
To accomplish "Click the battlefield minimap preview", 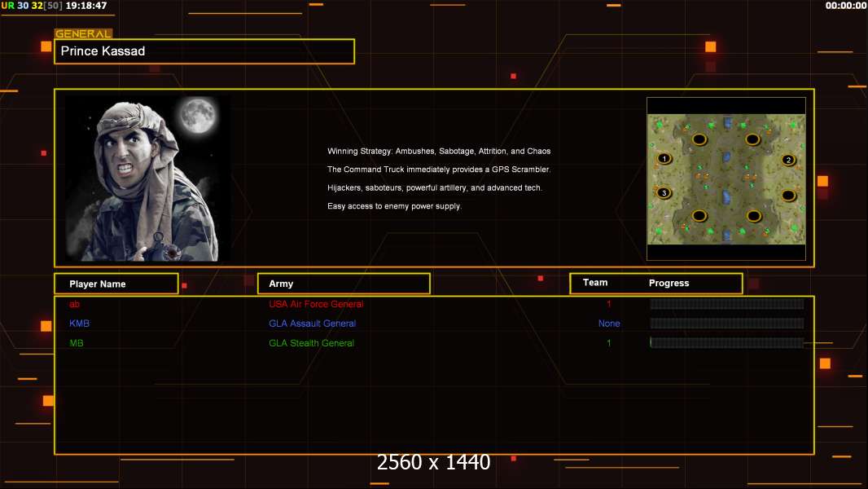I will (x=726, y=178).
